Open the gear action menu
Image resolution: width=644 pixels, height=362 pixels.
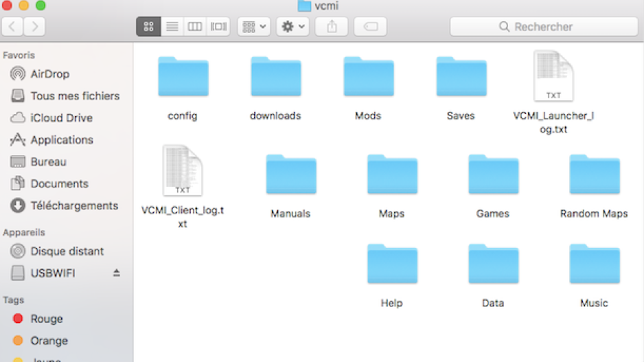pyautogui.click(x=292, y=27)
